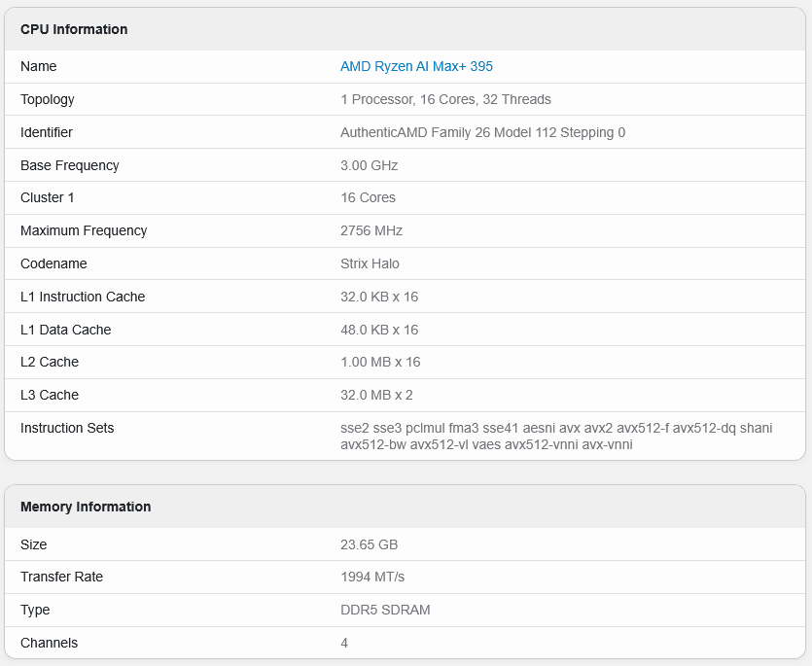Viewport: 812px width, 666px height.
Task: Select the Channels row value 4
Action: tap(344, 643)
